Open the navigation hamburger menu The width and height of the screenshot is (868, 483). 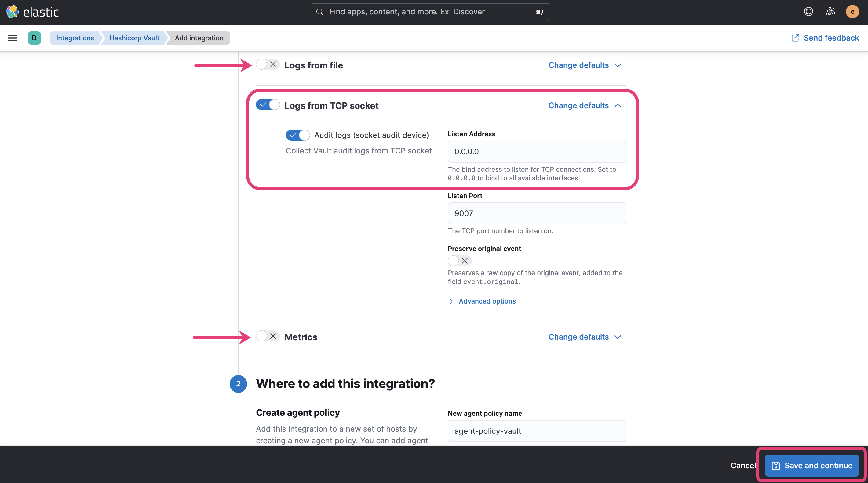[12, 38]
